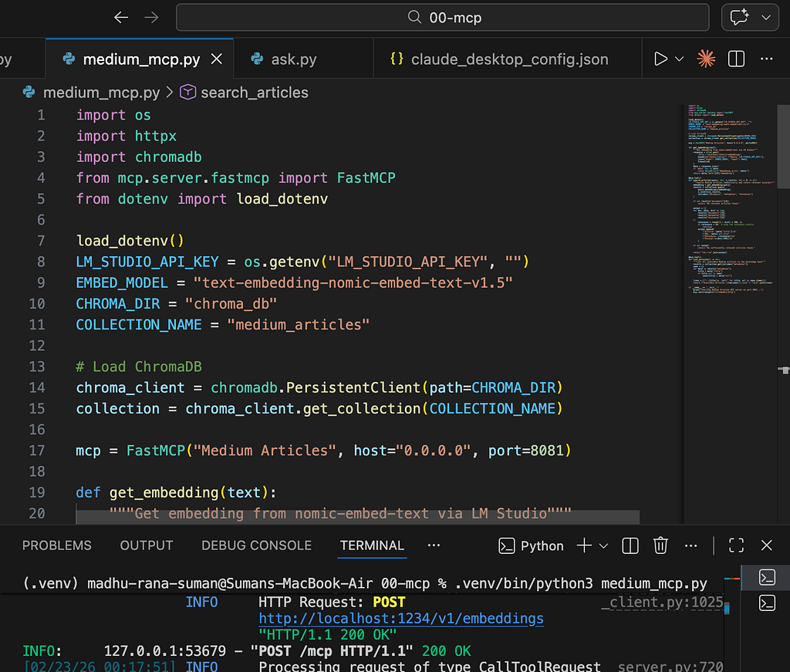Open the Copilot chat icon
790x672 pixels.
point(739,18)
